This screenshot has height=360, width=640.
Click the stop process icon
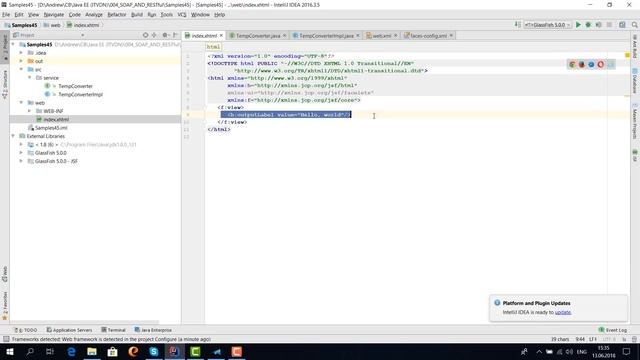[609, 25]
